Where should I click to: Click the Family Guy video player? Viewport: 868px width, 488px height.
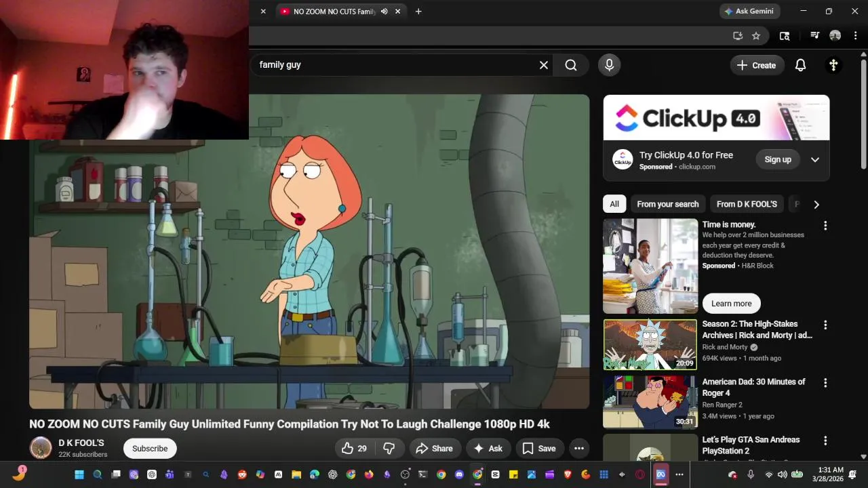[x=309, y=251]
